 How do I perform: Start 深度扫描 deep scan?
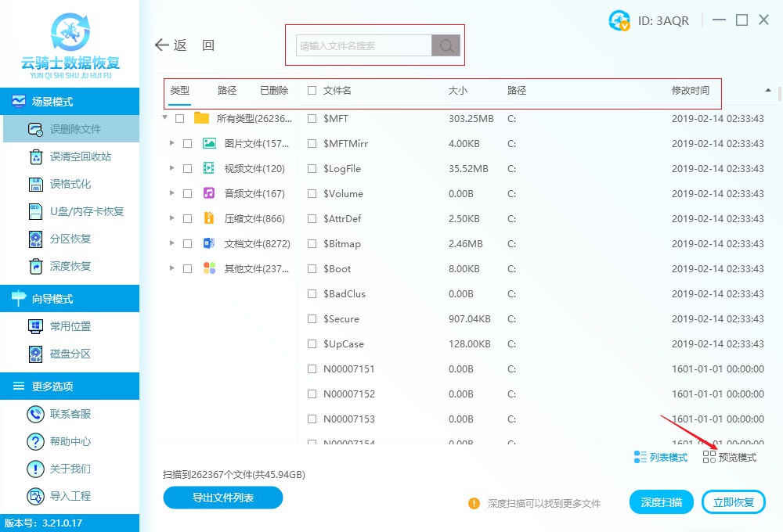[x=661, y=502]
